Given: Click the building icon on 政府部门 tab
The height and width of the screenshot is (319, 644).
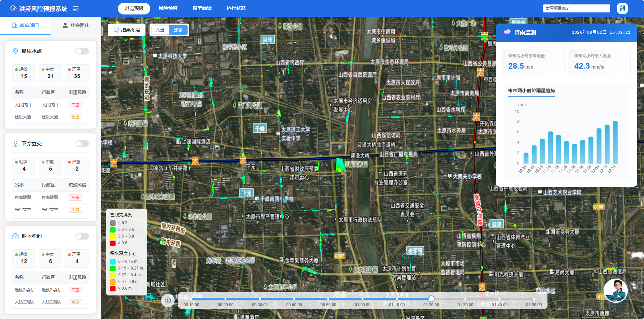Looking at the screenshot, I should coord(15,25).
